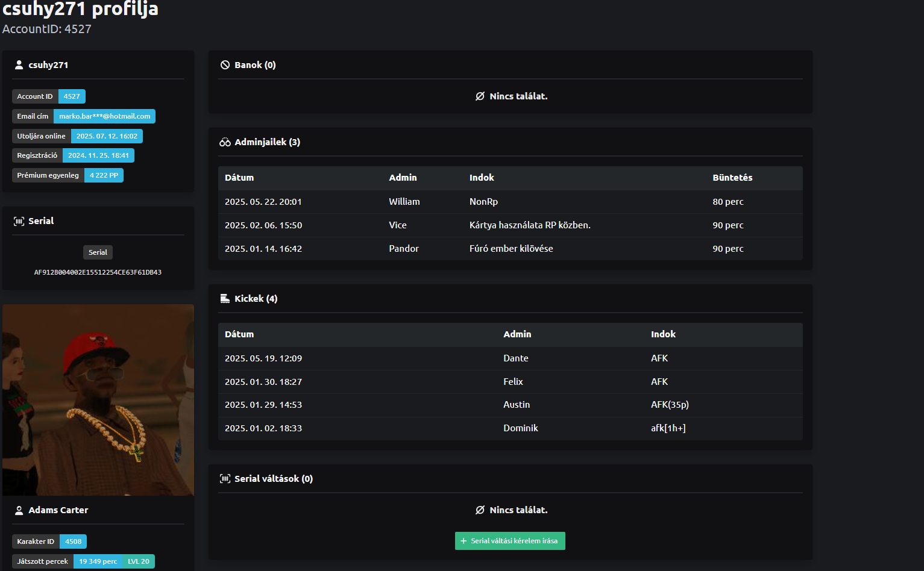Click the Karakter ID 4508 badge
Image resolution: width=924 pixels, height=571 pixels.
(x=73, y=541)
